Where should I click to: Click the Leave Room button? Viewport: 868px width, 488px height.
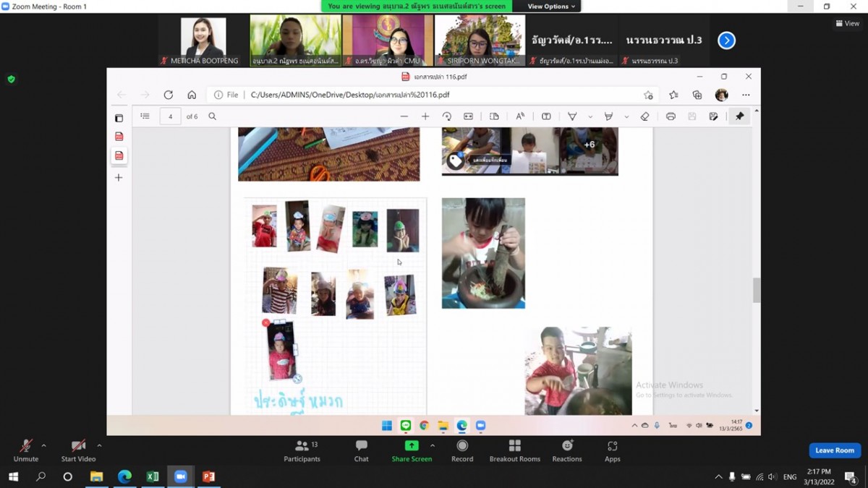tap(835, 450)
